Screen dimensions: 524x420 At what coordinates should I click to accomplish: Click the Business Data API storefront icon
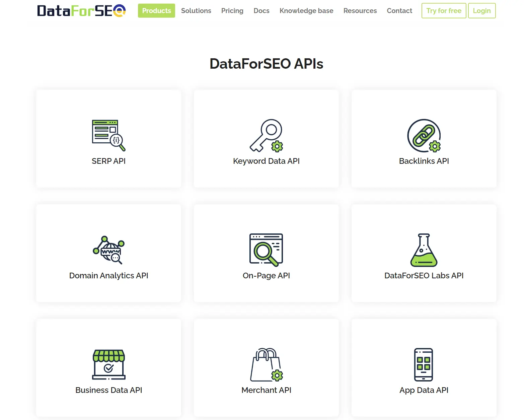[109, 364]
